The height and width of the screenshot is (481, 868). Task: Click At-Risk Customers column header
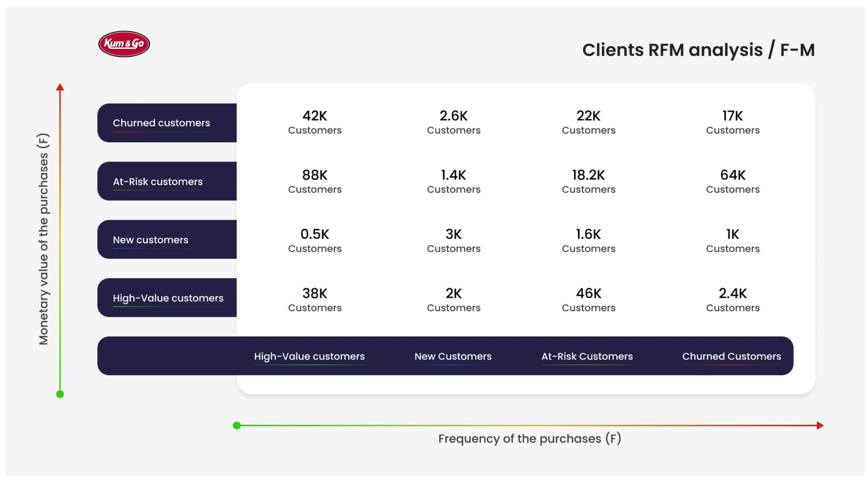click(x=587, y=356)
